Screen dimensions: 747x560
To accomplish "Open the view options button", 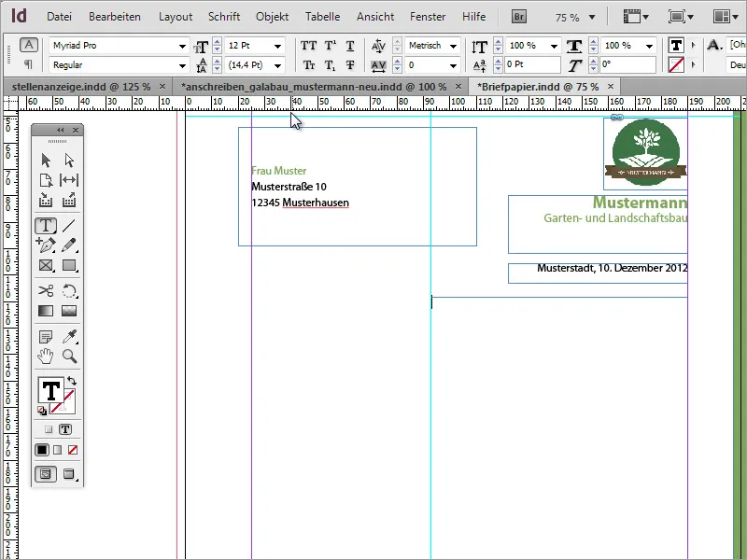I will 636,17.
